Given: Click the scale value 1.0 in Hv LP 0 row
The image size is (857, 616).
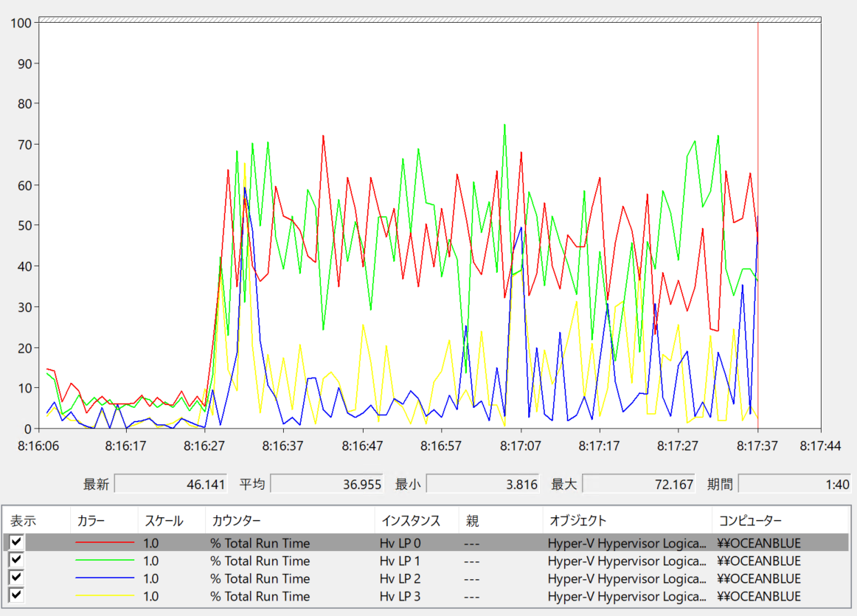Looking at the screenshot, I should (151, 543).
